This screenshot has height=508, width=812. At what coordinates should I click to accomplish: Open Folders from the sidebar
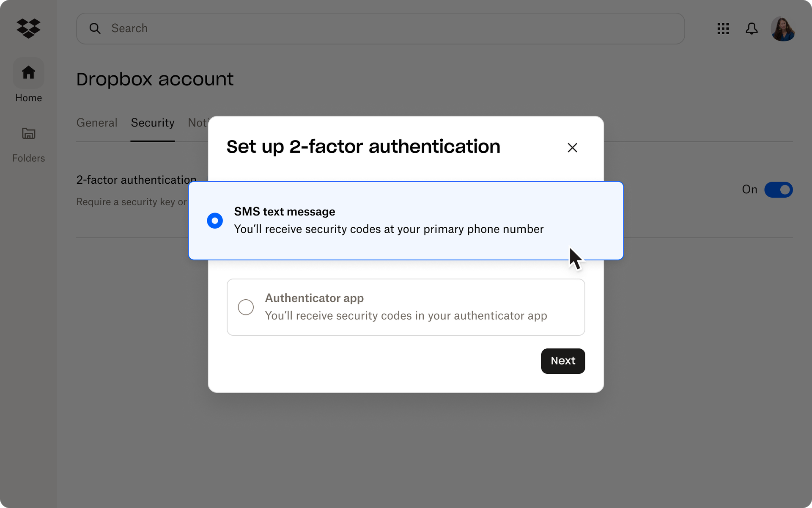point(28,133)
